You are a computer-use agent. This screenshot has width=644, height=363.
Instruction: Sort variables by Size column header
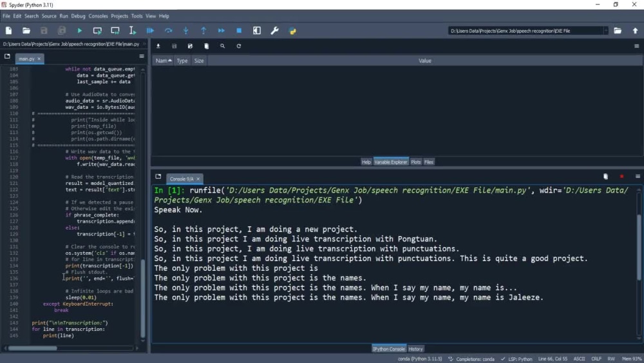199,61
